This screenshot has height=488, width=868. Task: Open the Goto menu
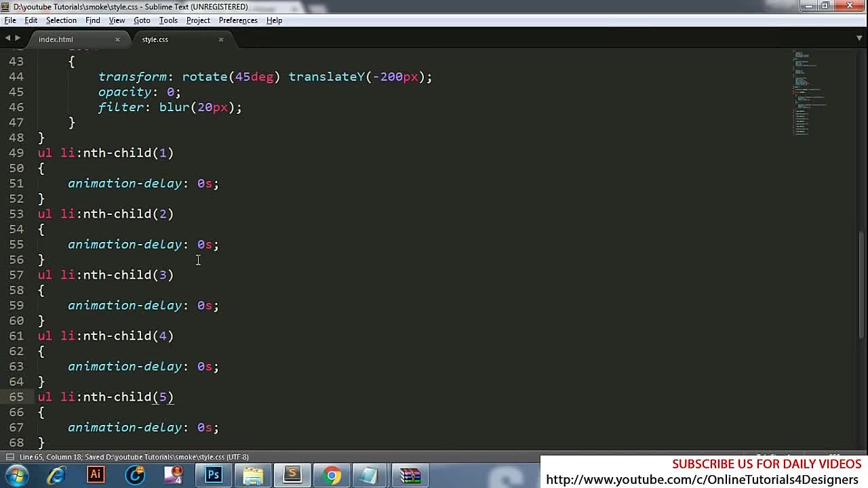pos(142,20)
